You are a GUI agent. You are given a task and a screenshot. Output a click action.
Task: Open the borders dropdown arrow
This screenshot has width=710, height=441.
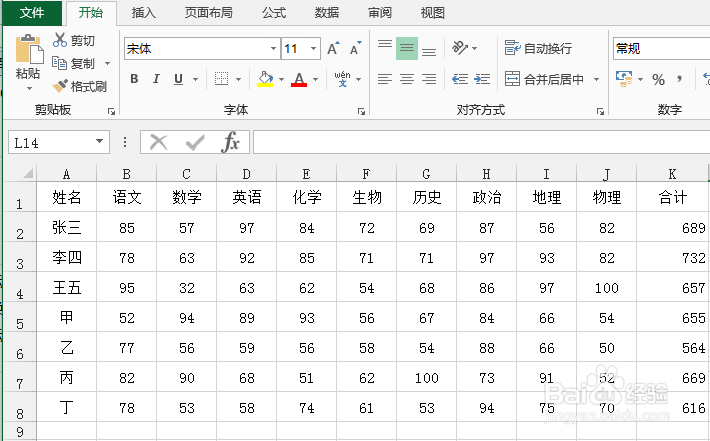[x=238, y=80]
